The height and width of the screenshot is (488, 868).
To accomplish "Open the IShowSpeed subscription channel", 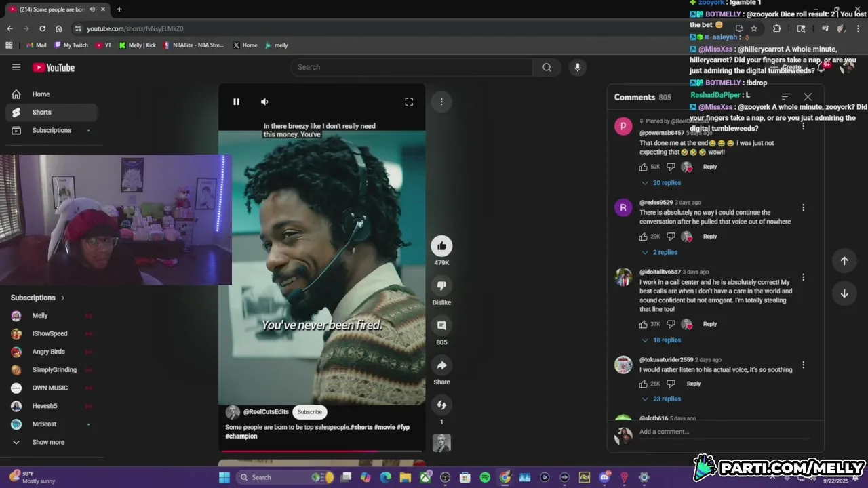I will point(52,333).
